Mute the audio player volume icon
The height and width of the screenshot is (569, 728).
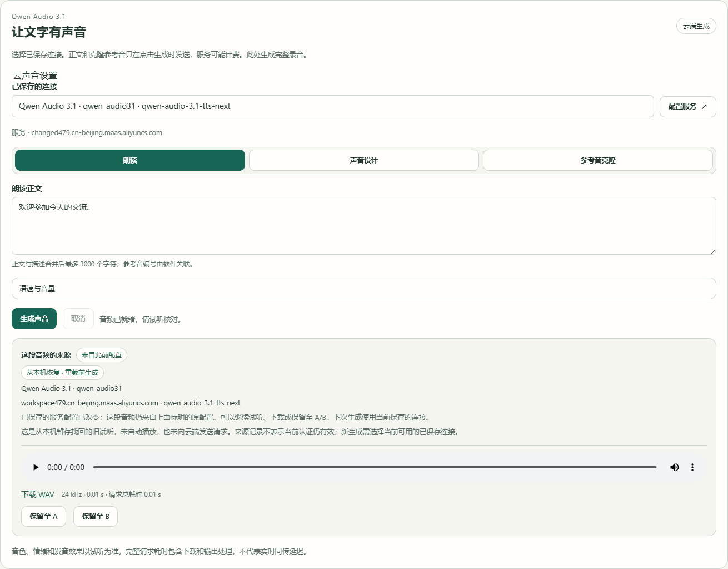(675, 467)
